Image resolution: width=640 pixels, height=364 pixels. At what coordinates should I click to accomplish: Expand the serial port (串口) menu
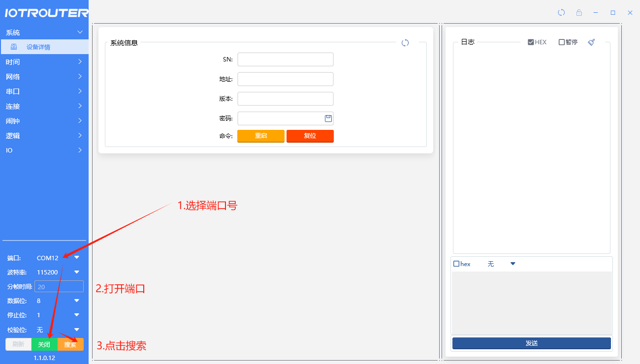click(44, 91)
